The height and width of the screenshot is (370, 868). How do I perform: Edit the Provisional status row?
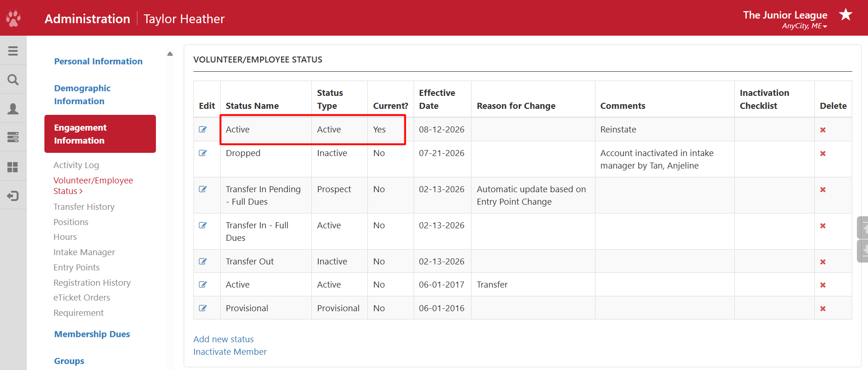pyautogui.click(x=203, y=308)
